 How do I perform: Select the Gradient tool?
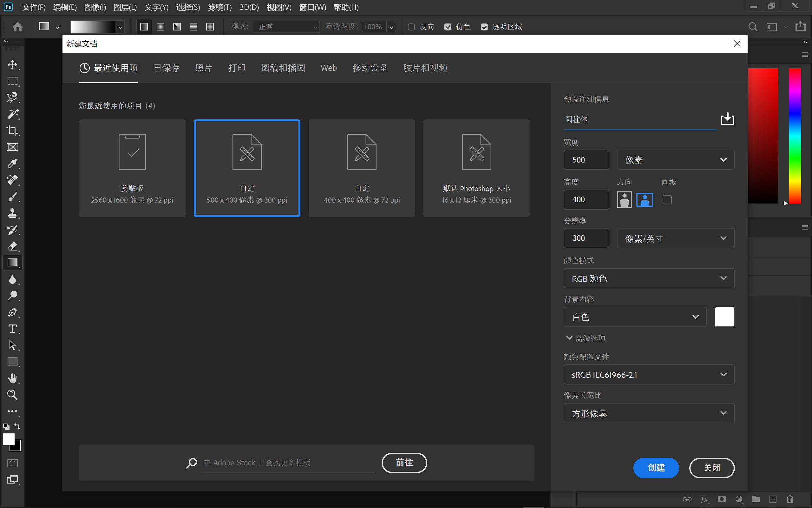(x=12, y=263)
